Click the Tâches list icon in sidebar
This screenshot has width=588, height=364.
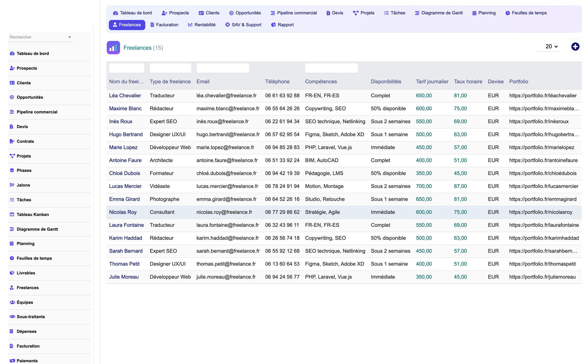(x=12, y=200)
